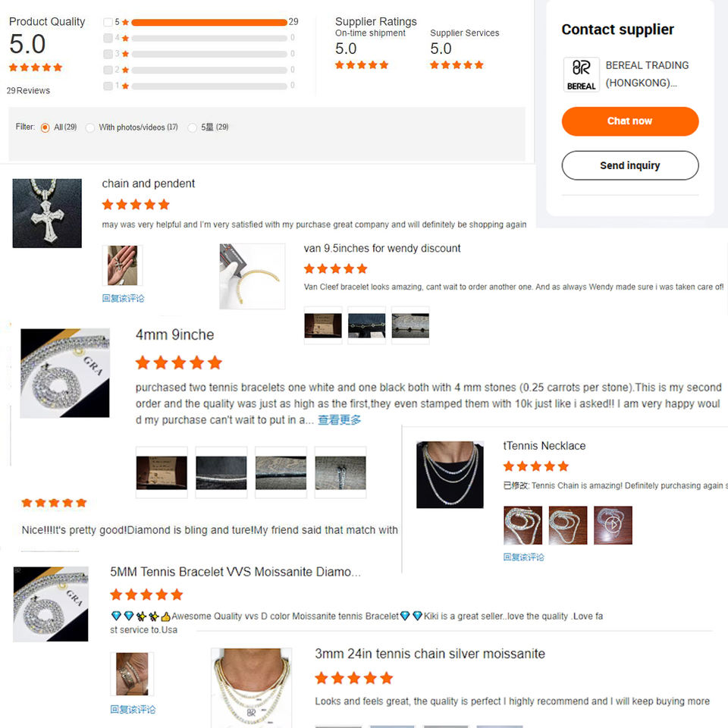
Task: Reply to the Tennis Necklace review
Action: click(x=523, y=557)
